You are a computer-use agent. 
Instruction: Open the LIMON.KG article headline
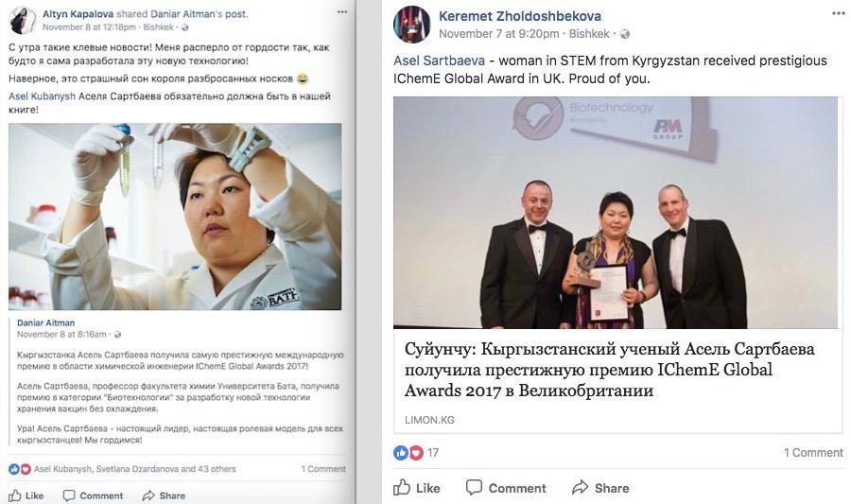pos(609,370)
